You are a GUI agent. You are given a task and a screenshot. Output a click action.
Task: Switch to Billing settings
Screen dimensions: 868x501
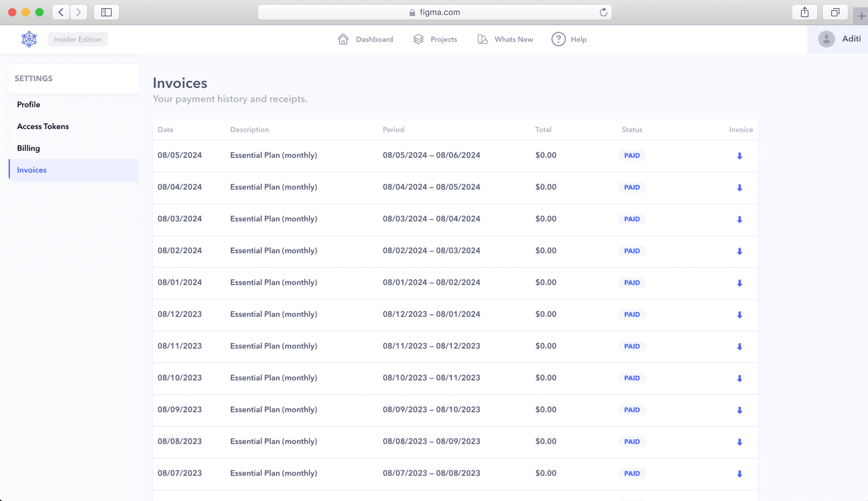click(x=29, y=148)
